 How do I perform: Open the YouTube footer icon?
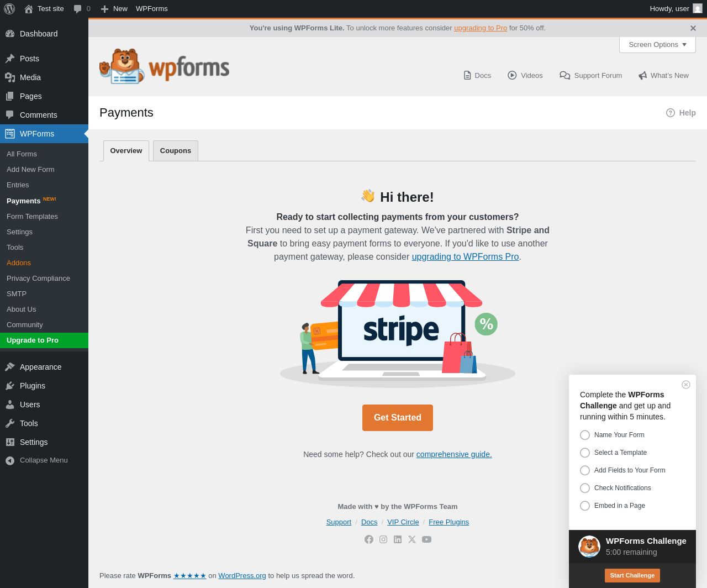coord(426,539)
